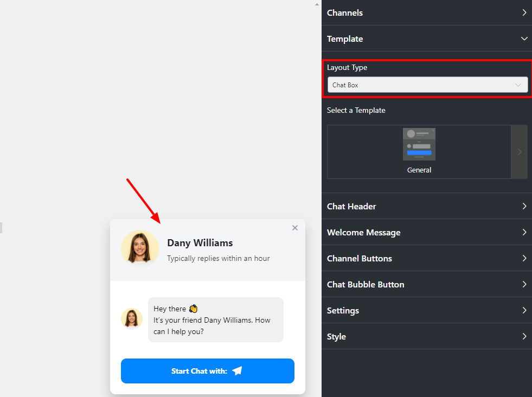The image size is (532, 397).
Task: Click the scroll up arrow above preview
Action: [317, 4]
